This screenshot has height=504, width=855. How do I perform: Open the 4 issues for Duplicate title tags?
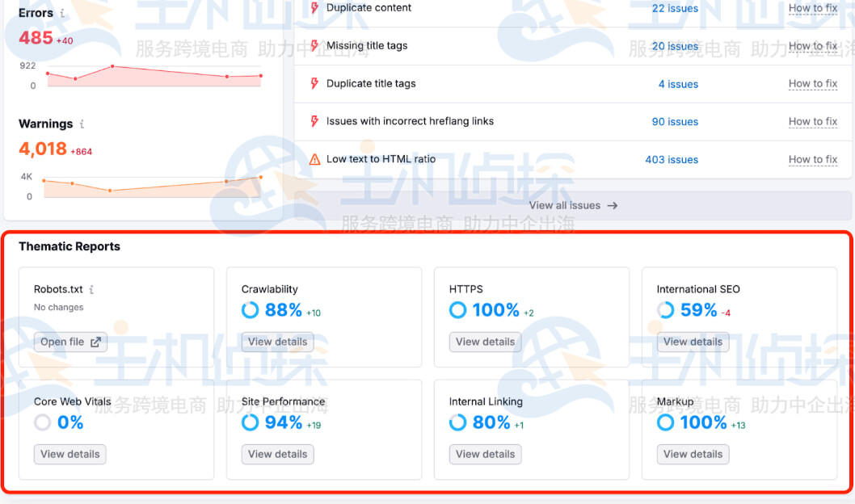tap(678, 84)
